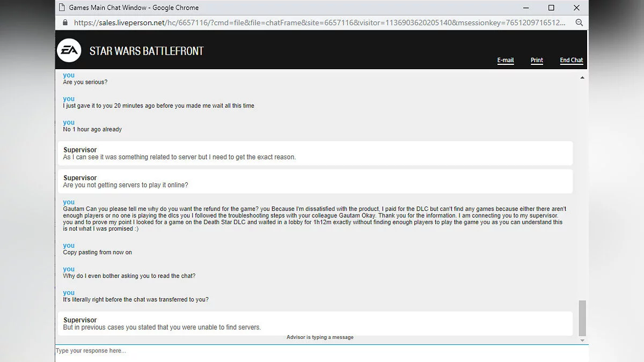Click the scroll up arrow in chat
Image resolution: width=644 pixels, height=362 pixels.
(582, 78)
